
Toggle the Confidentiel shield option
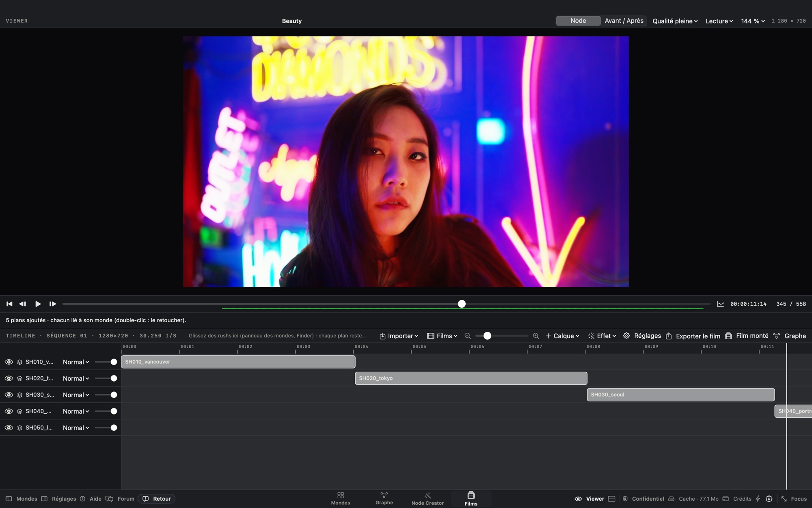644,499
